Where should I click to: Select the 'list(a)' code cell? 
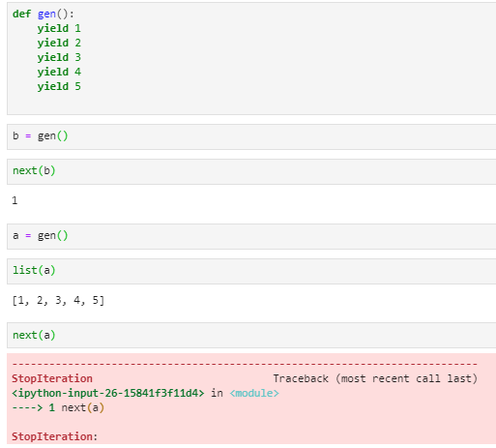(251, 271)
